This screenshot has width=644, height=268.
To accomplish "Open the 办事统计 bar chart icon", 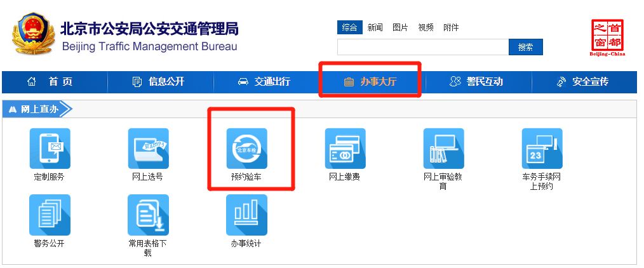I will tap(247, 215).
